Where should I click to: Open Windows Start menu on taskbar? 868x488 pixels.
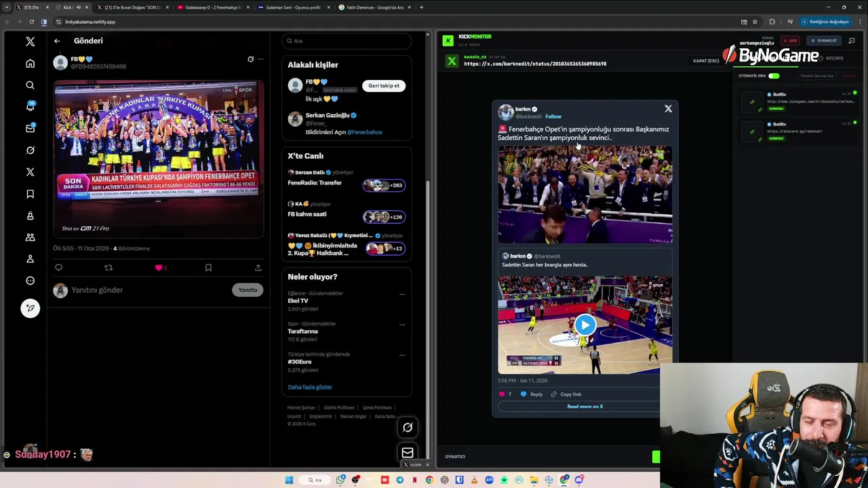coord(289,480)
